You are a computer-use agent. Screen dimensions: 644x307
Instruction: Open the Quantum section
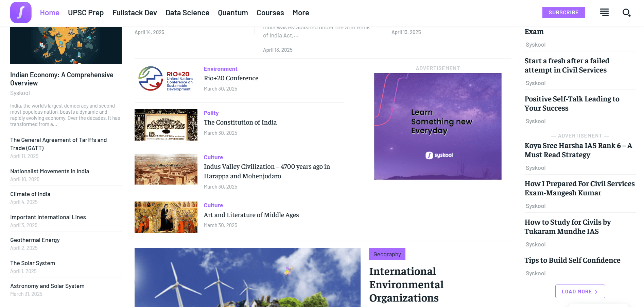[233, 13]
